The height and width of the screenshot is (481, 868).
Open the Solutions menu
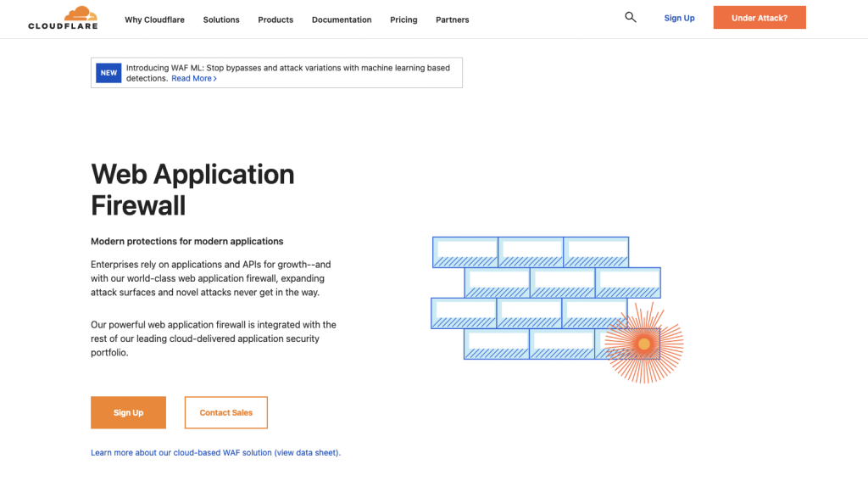coord(221,20)
